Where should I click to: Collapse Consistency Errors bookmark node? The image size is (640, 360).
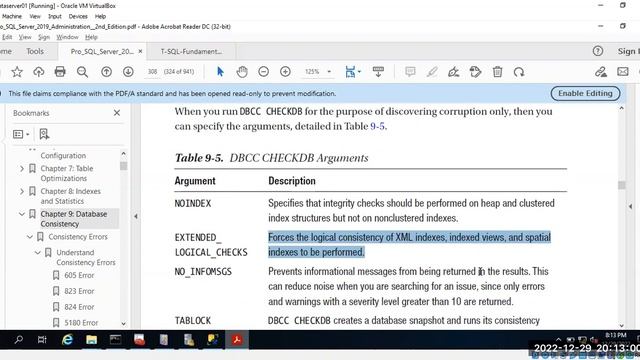(x=30, y=237)
